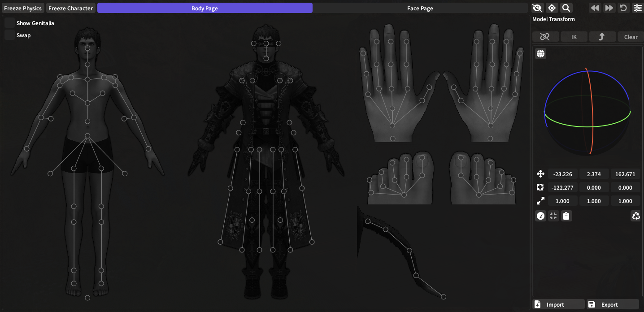Screen dimensions: 644x312
Task: Select the head bone on unclothed body
Action: (87, 48)
